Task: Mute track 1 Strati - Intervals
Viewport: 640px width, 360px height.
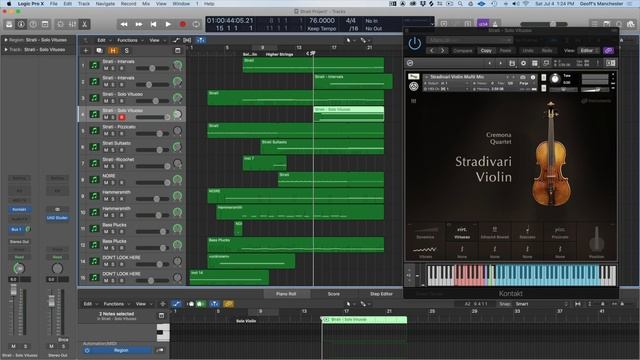Action: (x=106, y=68)
